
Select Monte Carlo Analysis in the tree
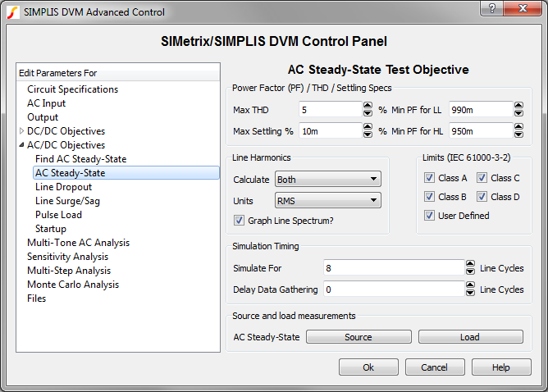point(72,285)
